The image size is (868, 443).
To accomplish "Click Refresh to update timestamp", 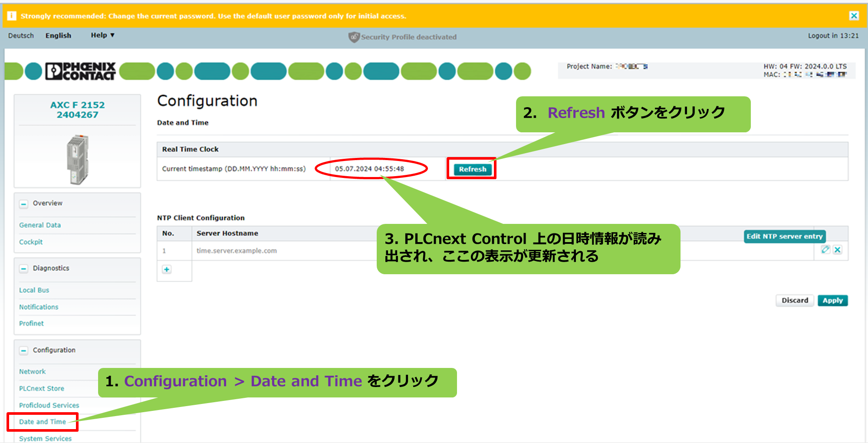I will [473, 169].
